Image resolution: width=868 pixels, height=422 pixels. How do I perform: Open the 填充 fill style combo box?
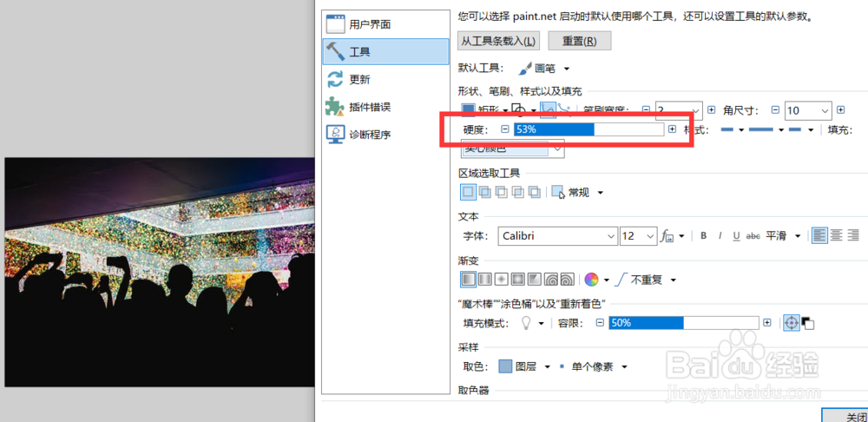tap(513, 148)
